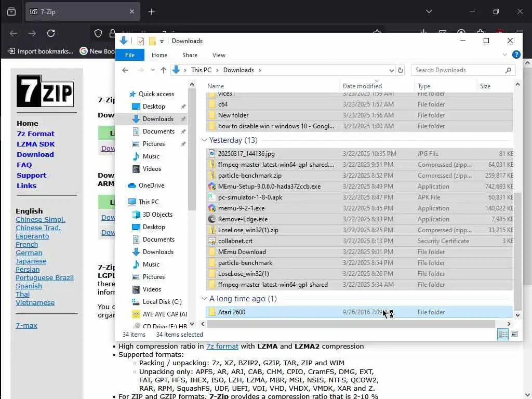Switch to the Share ribbon tab
Image resolution: width=532 pixels, height=399 pixels.
click(x=190, y=55)
